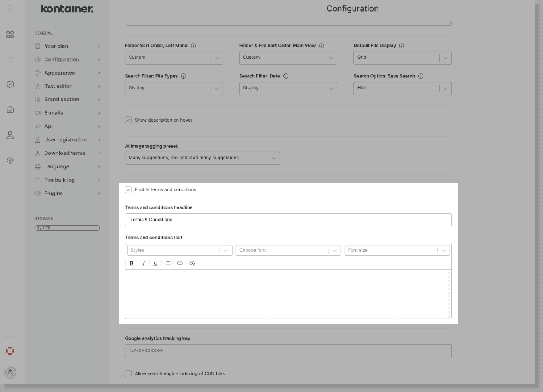Insert a bulleted list in the text editor
543x392 pixels.
[x=168, y=263]
